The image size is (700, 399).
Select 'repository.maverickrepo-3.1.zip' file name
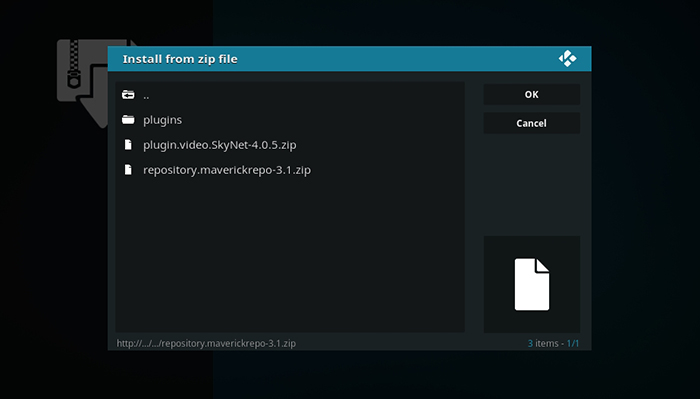pyautogui.click(x=227, y=170)
